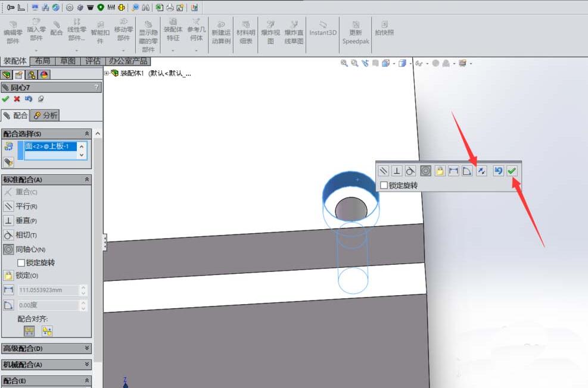
Task: Enable 锁定旋转 in the popup toolbar
Action: [x=384, y=185]
